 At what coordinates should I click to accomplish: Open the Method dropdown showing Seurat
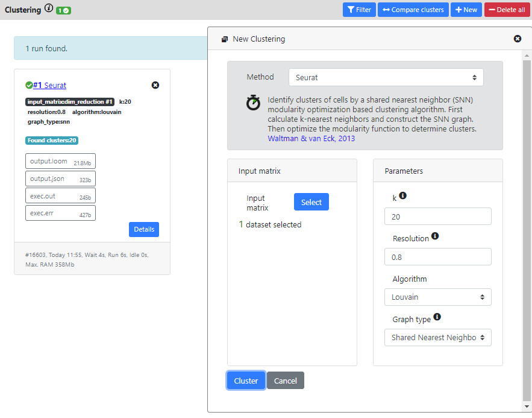[x=386, y=77]
